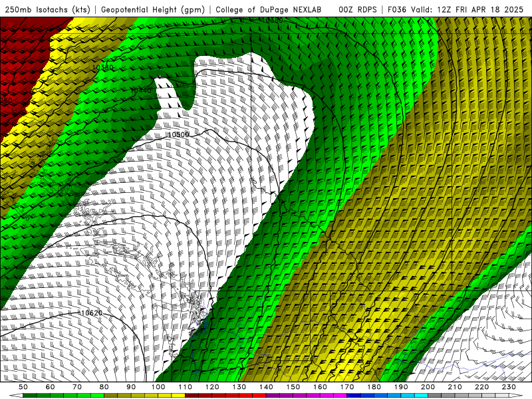The image size is (532, 399).
Task: Click the 100 knot label on the color scale
Action: pos(158,387)
